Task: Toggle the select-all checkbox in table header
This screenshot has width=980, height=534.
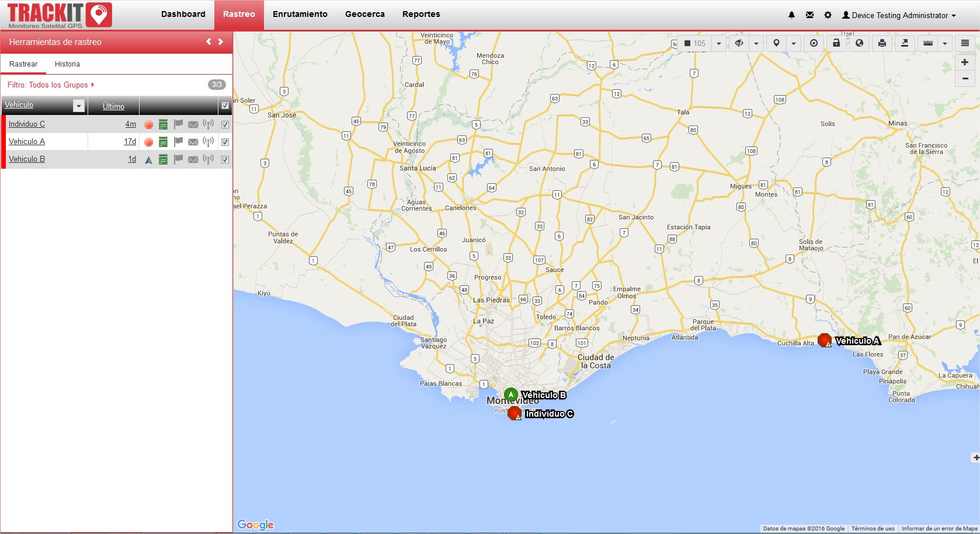Action: coord(225,106)
